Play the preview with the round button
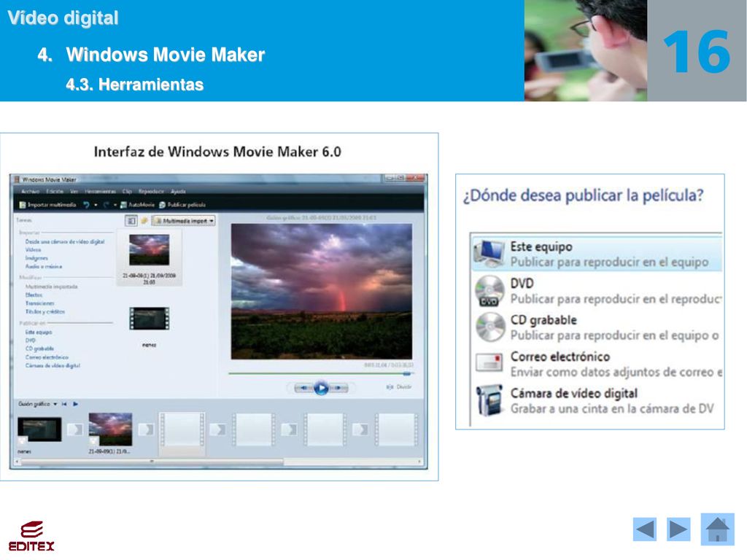The height and width of the screenshot is (560, 747). pyautogui.click(x=321, y=388)
